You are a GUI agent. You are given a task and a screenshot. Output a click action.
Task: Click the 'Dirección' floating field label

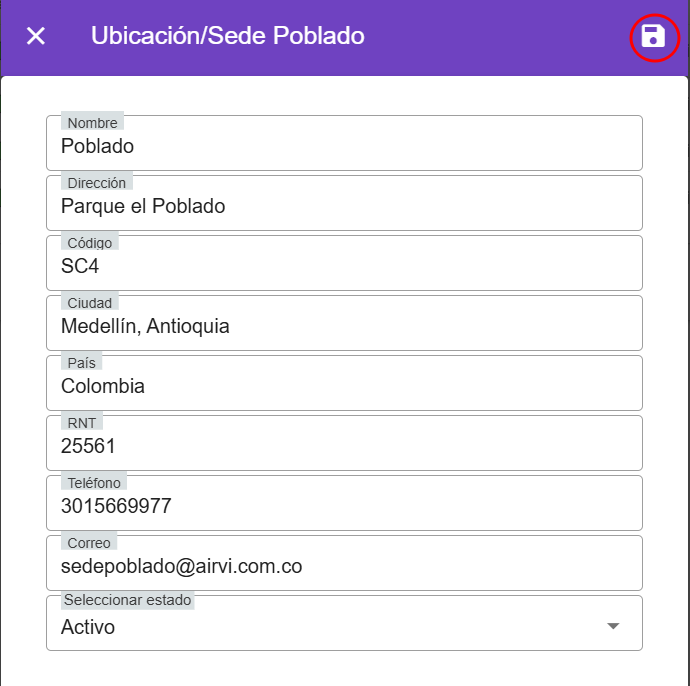click(x=97, y=183)
